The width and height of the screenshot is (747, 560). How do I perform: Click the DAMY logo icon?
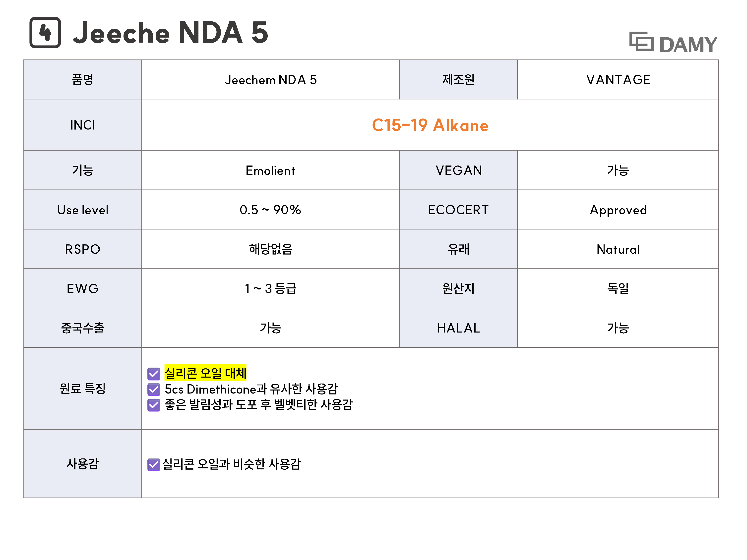(641, 42)
